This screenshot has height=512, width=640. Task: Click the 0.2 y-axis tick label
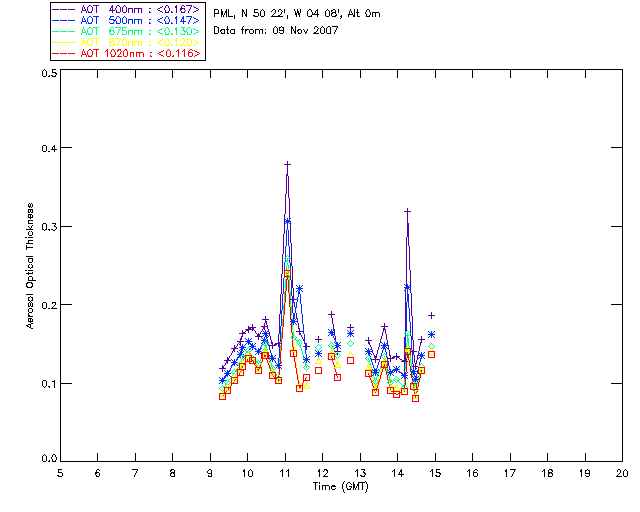49,305
